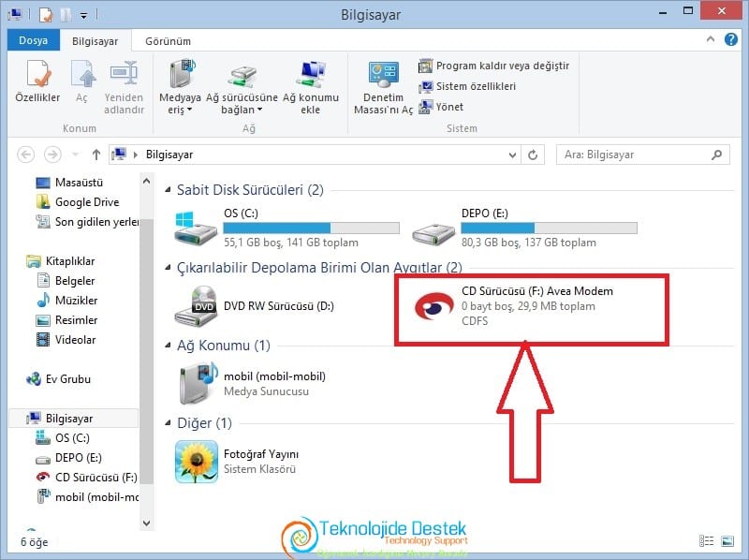Click the Back navigation arrow
The height and width of the screenshot is (560, 749).
tap(26, 155)
